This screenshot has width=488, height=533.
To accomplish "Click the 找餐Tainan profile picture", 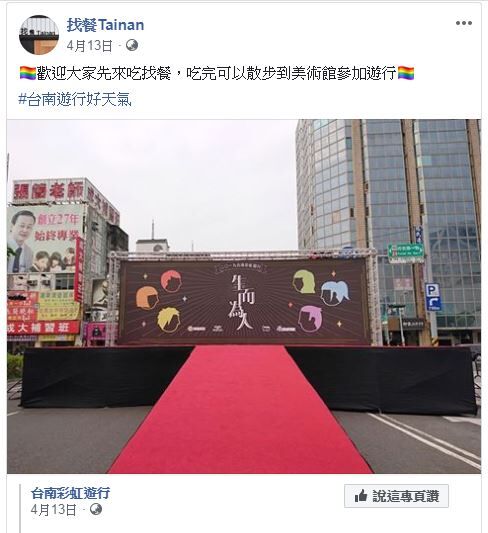I will click(x=39, y=35).
